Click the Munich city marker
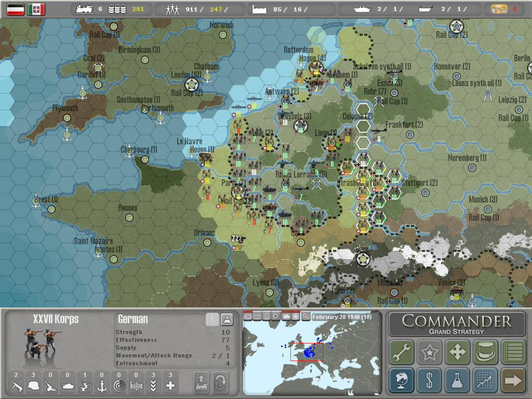 (487, 209)
